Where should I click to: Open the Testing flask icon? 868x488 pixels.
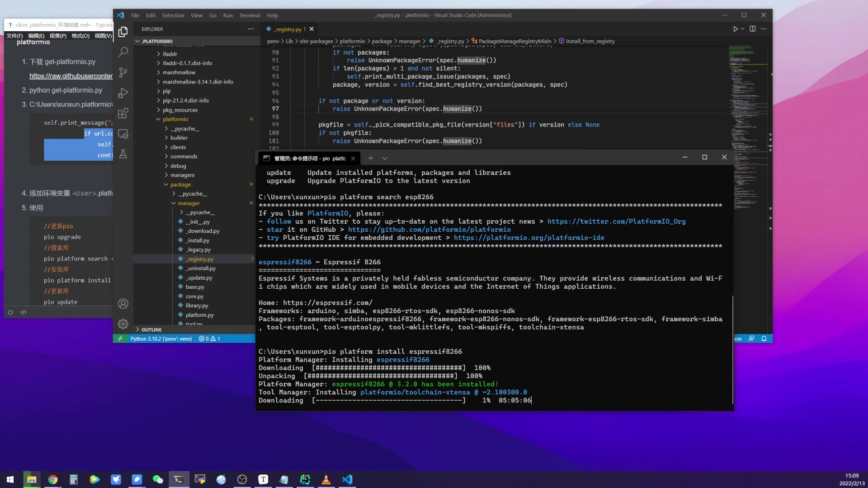pos(123,154)
